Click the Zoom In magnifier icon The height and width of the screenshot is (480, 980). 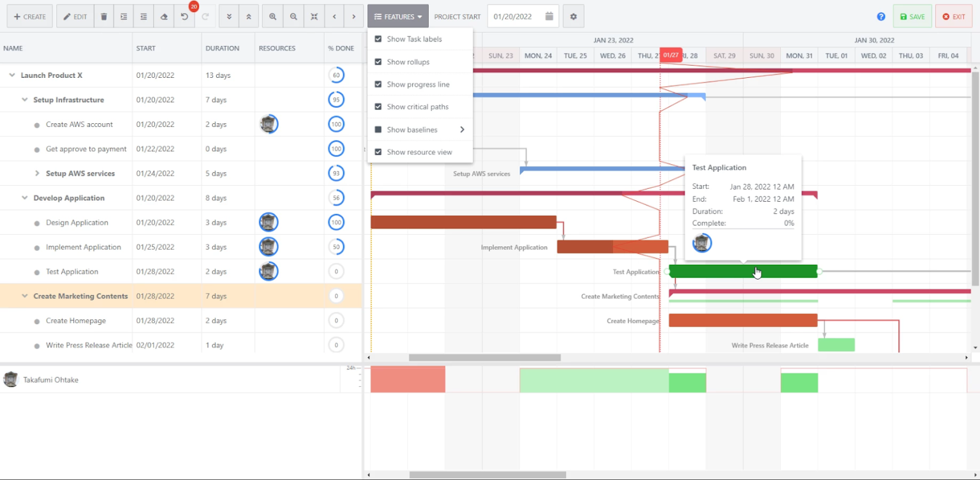tap(272, 16)
